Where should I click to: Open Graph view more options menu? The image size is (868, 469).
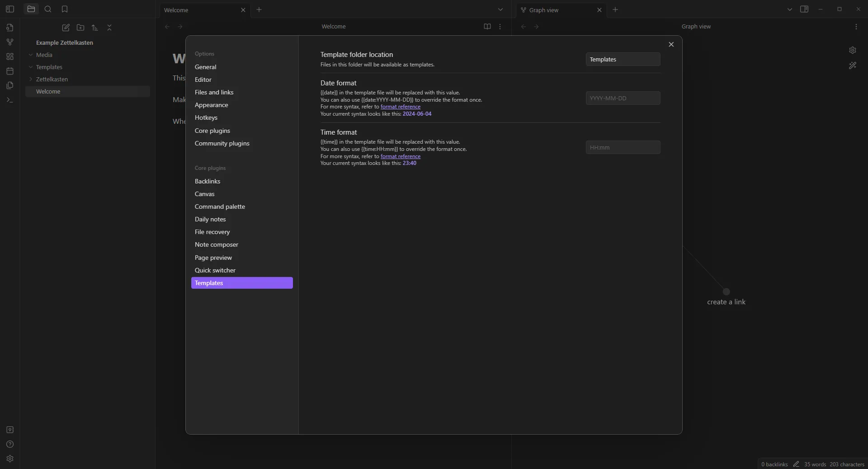coord(856,27)
